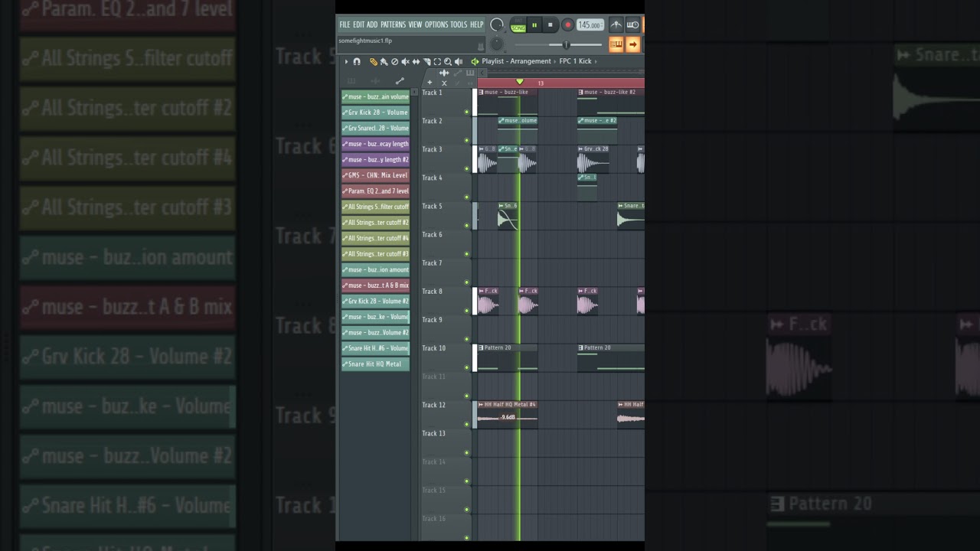Mute Track 5 with its green dot
Screen dimensions: 980x551
(466, 225)
